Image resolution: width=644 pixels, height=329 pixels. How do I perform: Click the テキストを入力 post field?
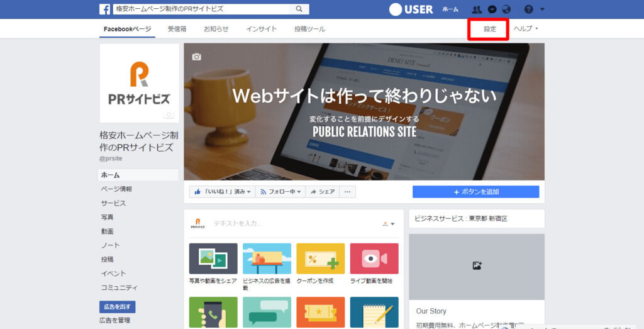click(283, 223)
